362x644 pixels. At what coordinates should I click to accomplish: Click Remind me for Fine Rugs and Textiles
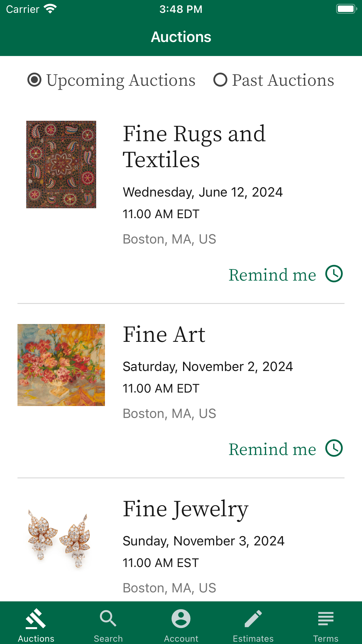(x=272, y=275)
